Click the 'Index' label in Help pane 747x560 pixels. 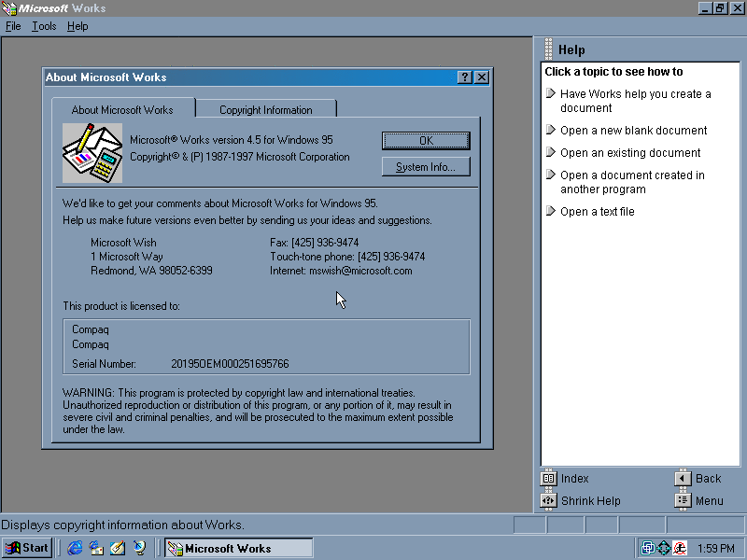[x=575, y=478]
